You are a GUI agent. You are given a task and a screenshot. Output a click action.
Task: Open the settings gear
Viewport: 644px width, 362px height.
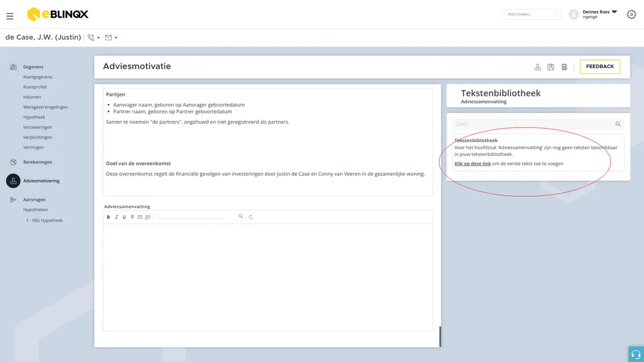pos(632,14)
